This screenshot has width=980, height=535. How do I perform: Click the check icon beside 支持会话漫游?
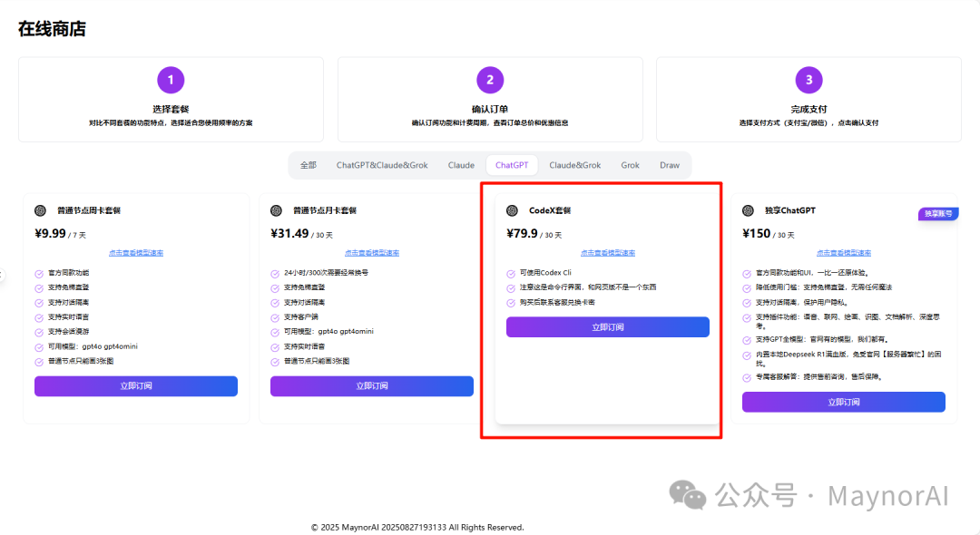pyautogui.click(x=39, y=332)
